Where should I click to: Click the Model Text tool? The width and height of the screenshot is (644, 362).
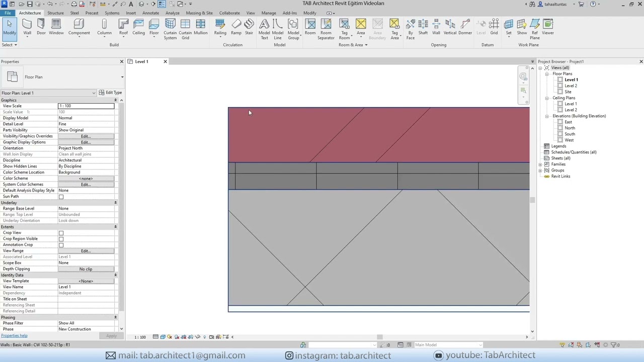pos(264,29)
